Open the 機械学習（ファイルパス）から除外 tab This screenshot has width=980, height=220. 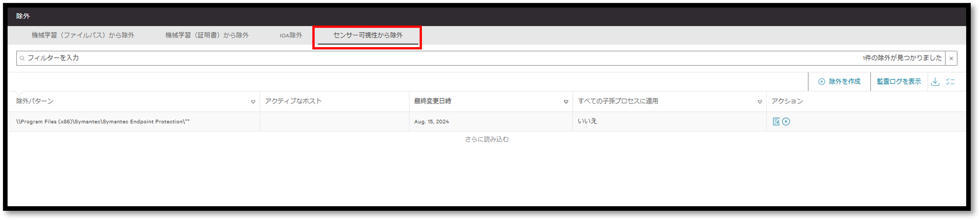tap(83, 35)
